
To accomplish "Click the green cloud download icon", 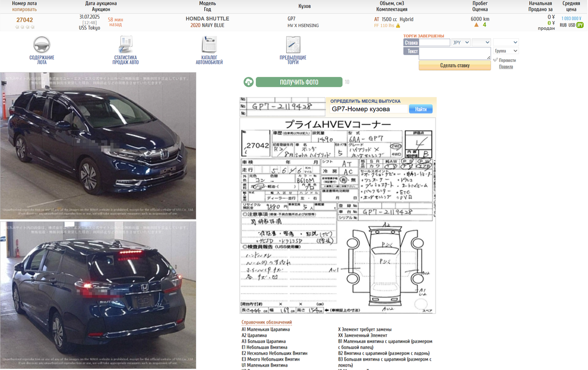I will tap(248, 82).
